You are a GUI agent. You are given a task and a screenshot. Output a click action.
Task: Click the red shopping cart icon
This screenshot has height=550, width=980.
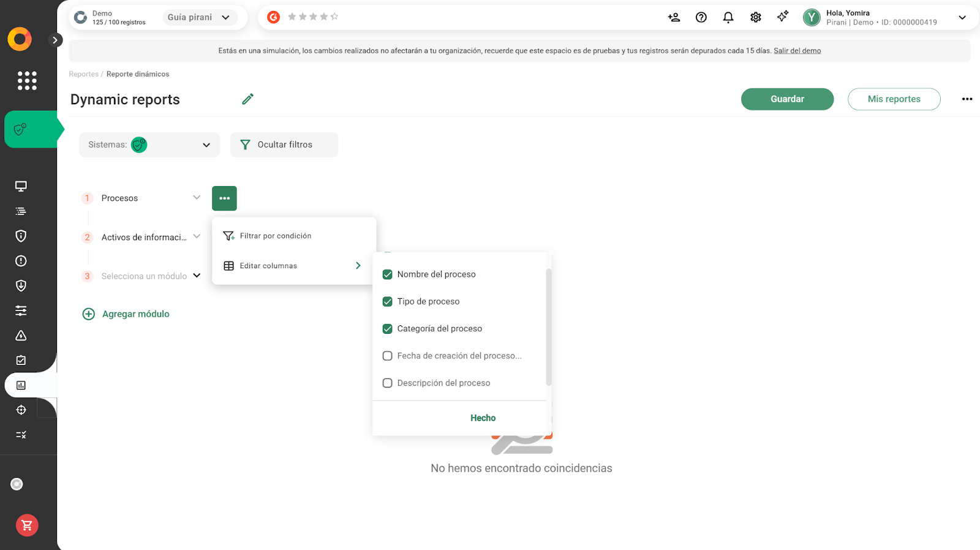pos(27,525)
